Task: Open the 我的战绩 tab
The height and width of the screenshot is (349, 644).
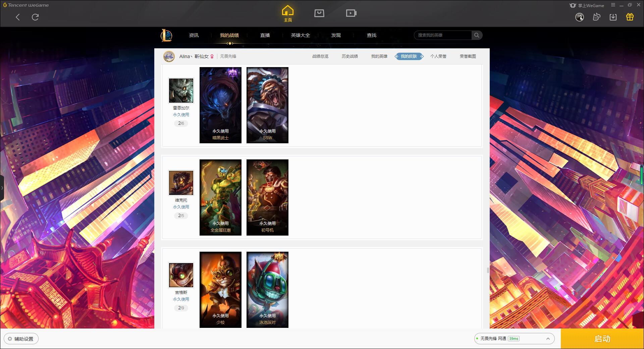Action: pyautogui.click(x=229, y=35)
